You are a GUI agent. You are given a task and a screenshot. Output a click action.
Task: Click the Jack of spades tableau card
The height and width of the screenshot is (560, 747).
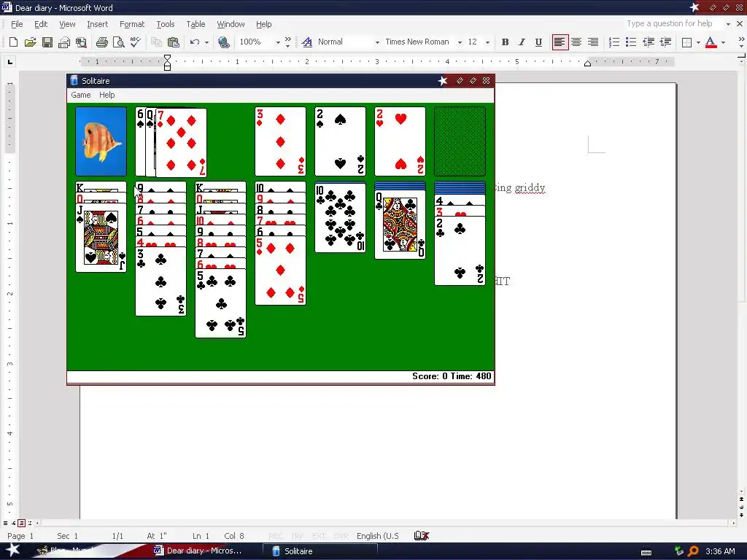pyautogui.click(x=101, y=238)
